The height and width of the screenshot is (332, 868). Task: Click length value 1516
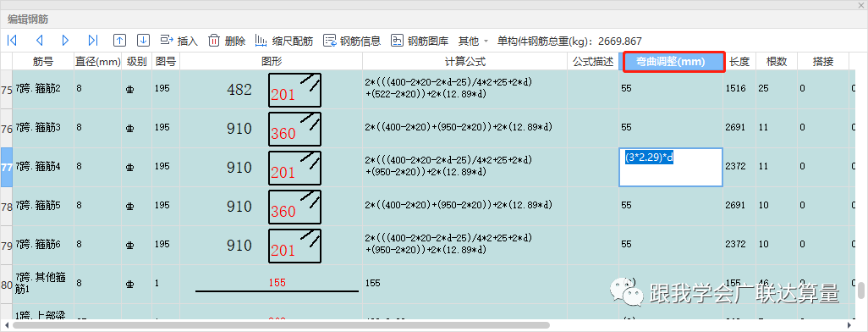tap(735, 88)
